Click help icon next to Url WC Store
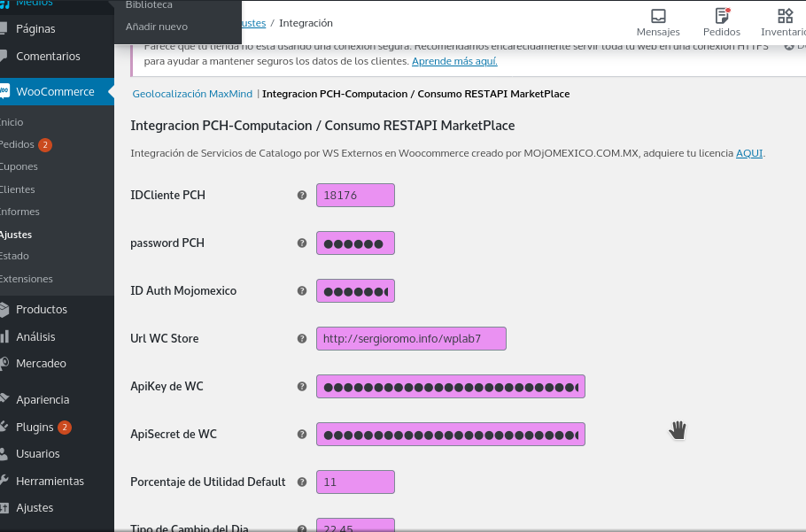Viewport: 806px width, 532px height. click(302, 339)
